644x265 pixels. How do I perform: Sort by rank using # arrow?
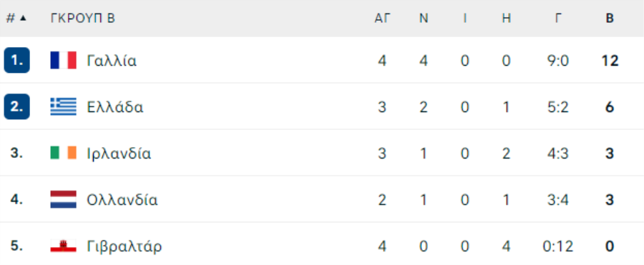16,19
